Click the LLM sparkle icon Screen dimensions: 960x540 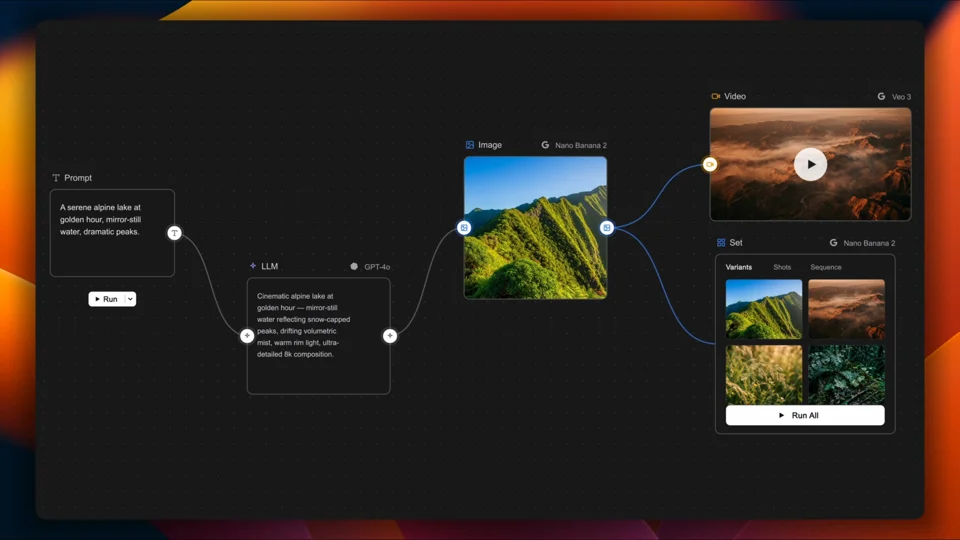pos(253,266)
